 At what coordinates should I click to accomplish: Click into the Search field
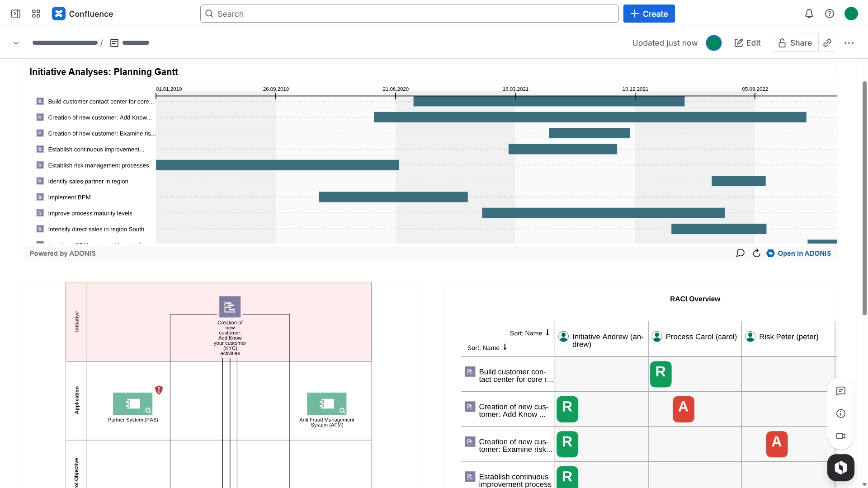click(x=409, y=14)
